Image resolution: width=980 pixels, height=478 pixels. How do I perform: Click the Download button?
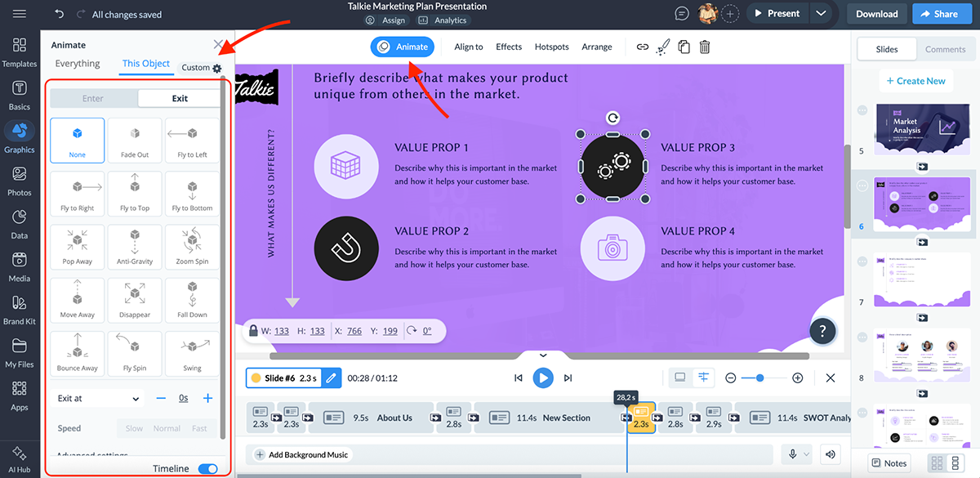click(x=875, y=13)
